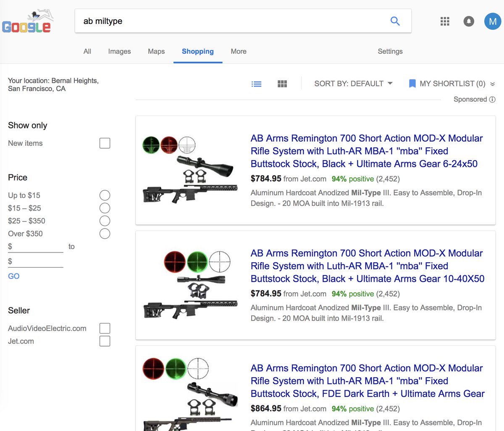Select the Over $350 price option
504x431 pixels.
105,234
